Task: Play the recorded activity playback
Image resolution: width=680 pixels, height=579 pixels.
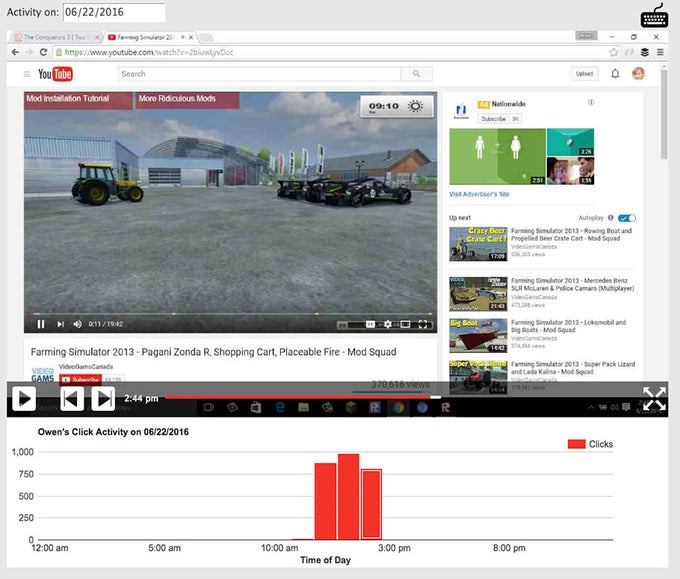Action: [x=24, y=398]
